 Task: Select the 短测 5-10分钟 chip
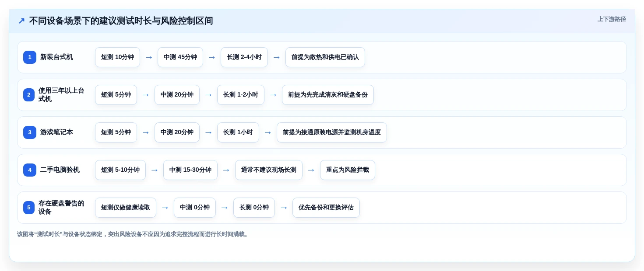click(x=120, y=170)
